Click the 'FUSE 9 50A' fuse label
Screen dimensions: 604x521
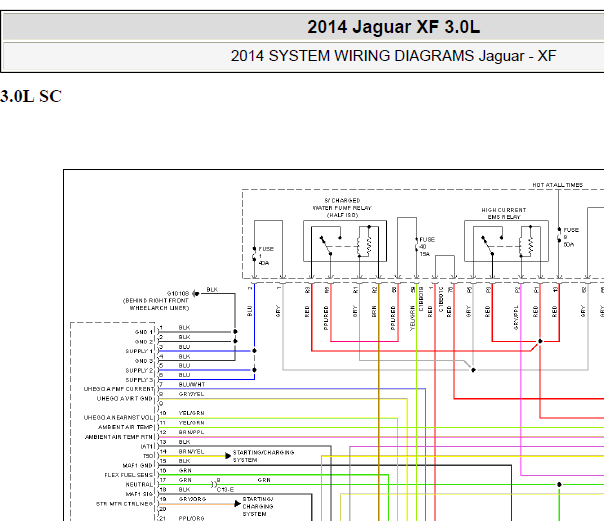571,237
